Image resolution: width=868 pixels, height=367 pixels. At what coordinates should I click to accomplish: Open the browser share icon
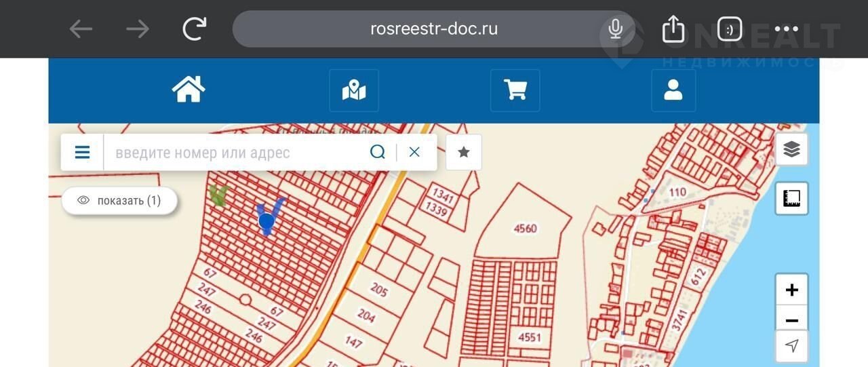click(673, 29)
